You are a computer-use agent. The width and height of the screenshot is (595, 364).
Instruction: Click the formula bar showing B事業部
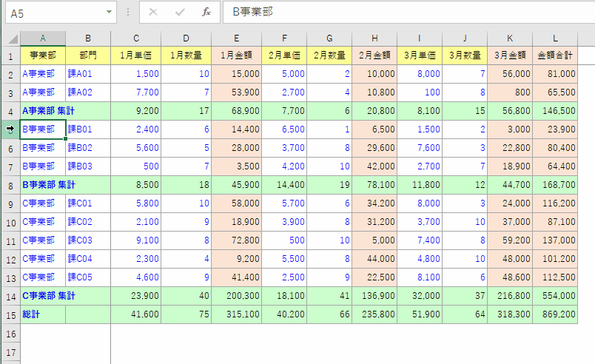[x=409, y=12]
